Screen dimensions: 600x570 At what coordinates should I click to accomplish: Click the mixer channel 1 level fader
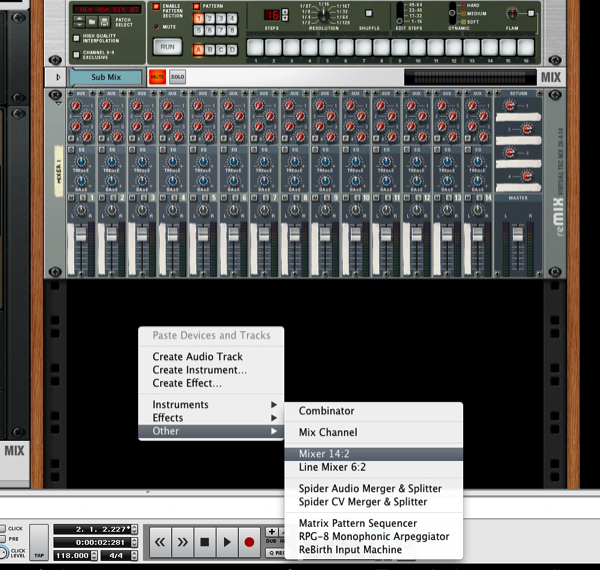point(81,234)
